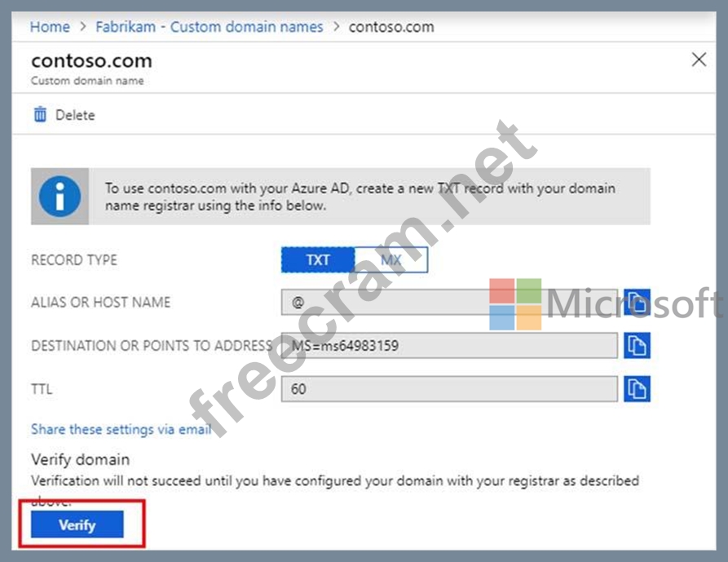
Task: Click the TTL field showing 60
Action: click(x=449, y=389)
